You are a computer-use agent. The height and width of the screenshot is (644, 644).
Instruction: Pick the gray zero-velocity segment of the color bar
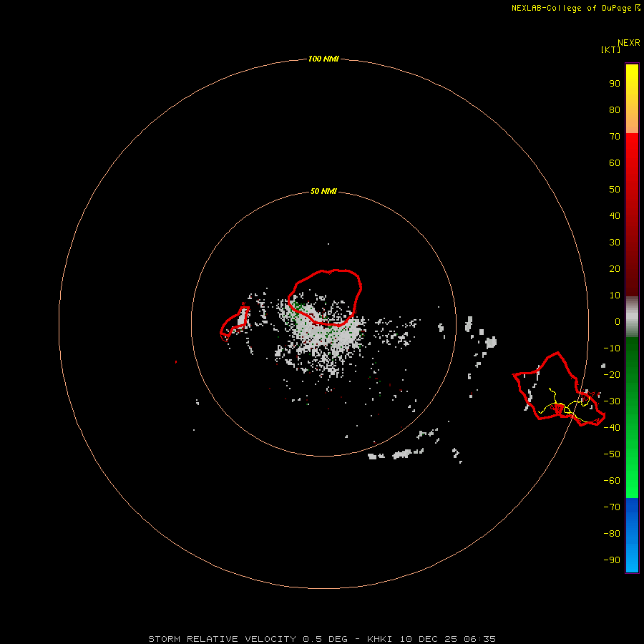pyautogui.click(x=632, y=317)
